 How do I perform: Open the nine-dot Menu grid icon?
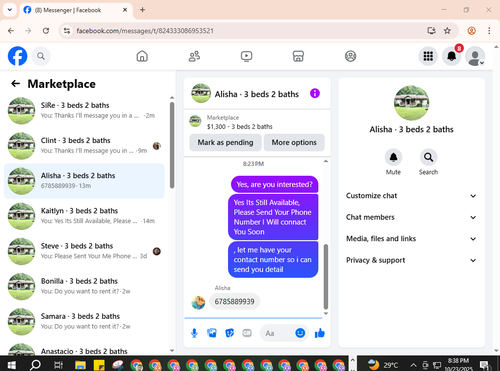coord(428,56)
